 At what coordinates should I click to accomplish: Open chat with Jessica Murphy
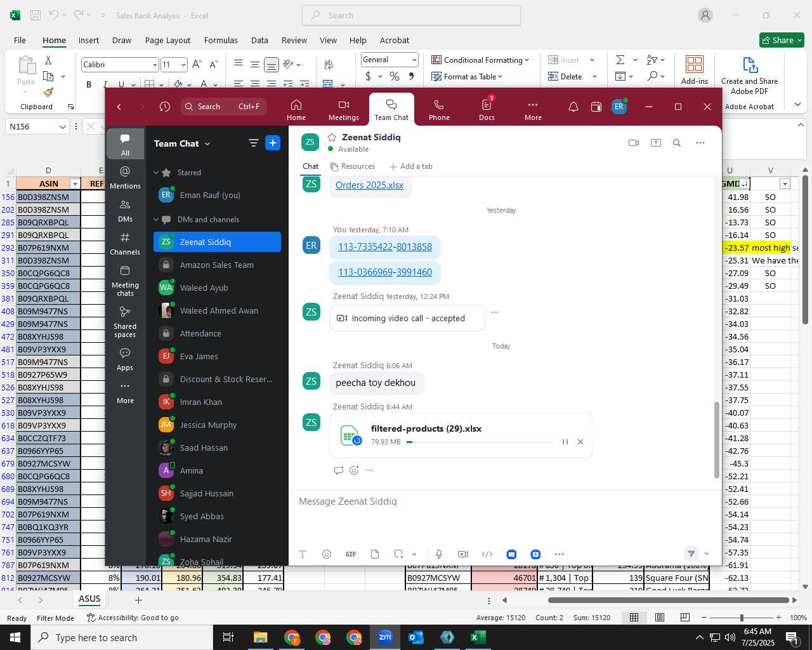point(217,425)
